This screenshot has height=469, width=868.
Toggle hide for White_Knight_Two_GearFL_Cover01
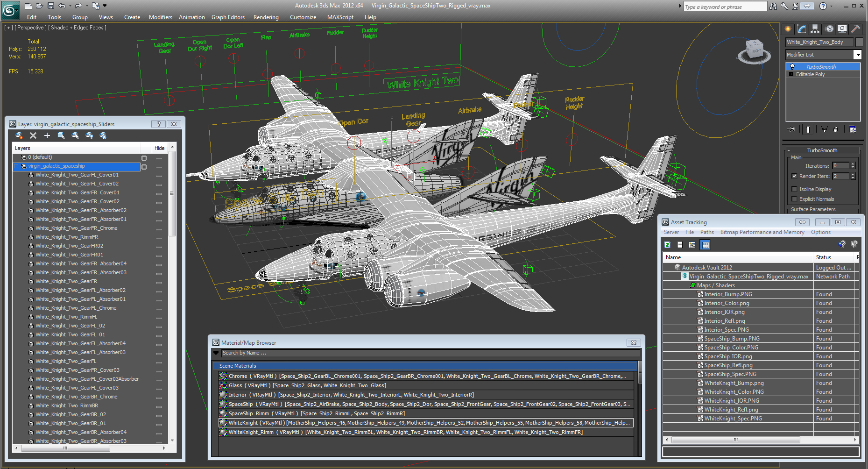pyautogui.click(x=159, y=176)
